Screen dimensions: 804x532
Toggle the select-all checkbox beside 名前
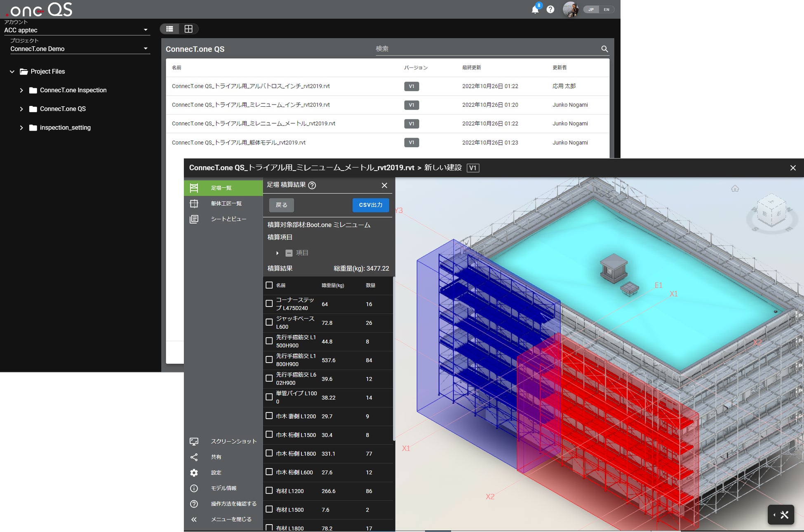(x=269, y=285)
